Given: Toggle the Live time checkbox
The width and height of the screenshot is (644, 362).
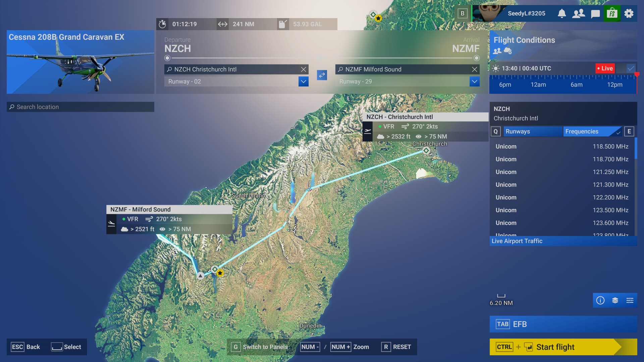Looking at the screenshot, I should (x=631, y=68).
